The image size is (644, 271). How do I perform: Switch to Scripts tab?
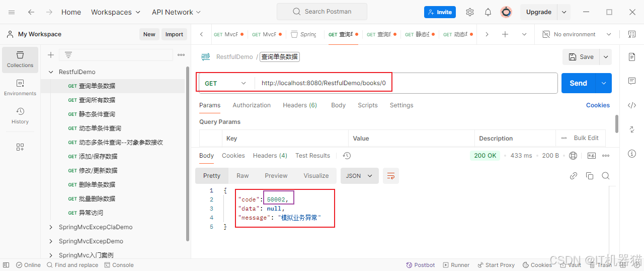368,105
